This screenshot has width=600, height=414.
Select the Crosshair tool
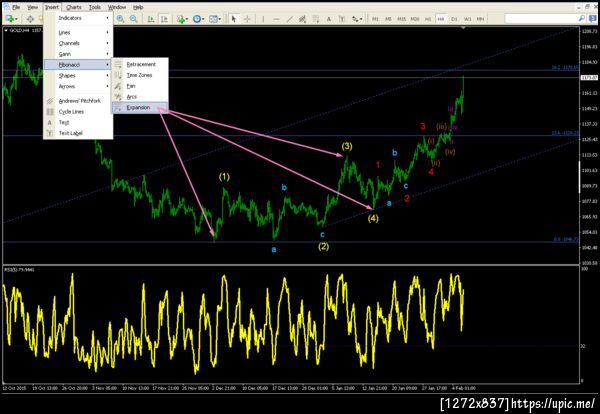tap(247, 19)
